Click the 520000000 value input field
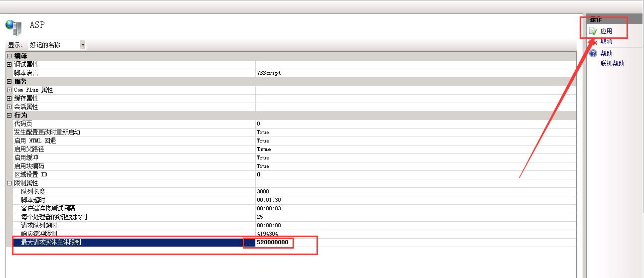The height and width of the screenshot is (278, 644). [415, 243]
